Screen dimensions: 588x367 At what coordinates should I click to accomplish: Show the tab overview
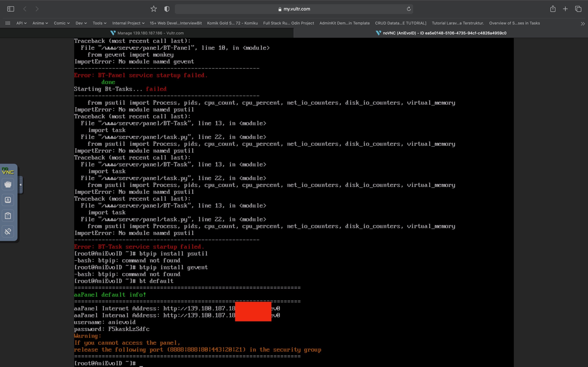pos(578,9)
